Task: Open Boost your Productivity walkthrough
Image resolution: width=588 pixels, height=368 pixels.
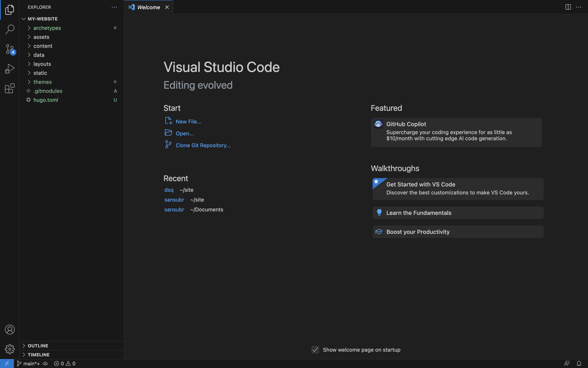Action: click(x=458, y=232)
